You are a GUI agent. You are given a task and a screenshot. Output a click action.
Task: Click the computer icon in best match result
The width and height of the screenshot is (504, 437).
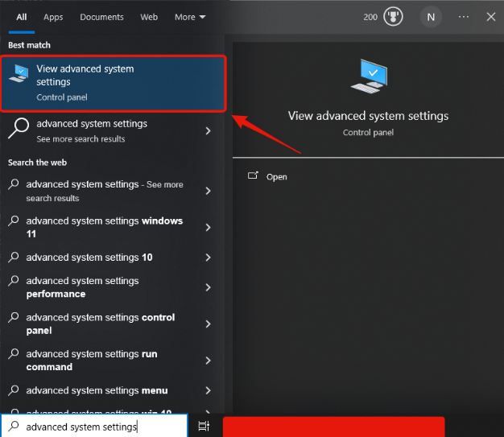point(19,73)
